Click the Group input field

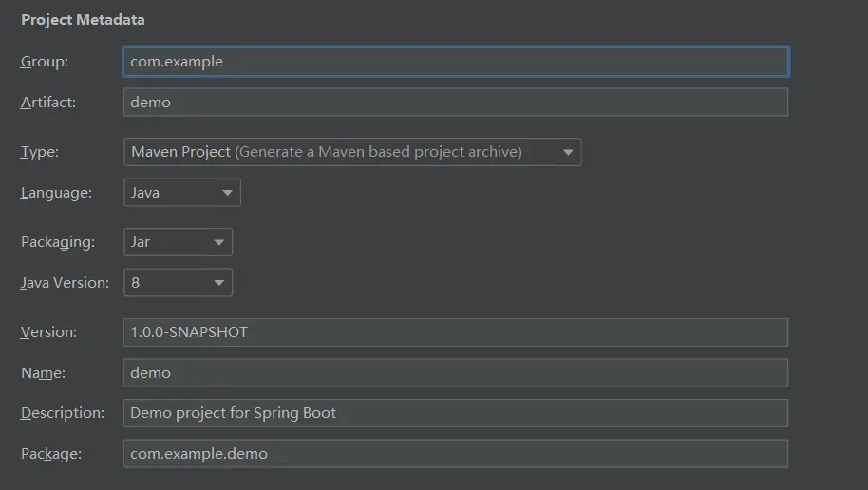click(x=455, y=62)
